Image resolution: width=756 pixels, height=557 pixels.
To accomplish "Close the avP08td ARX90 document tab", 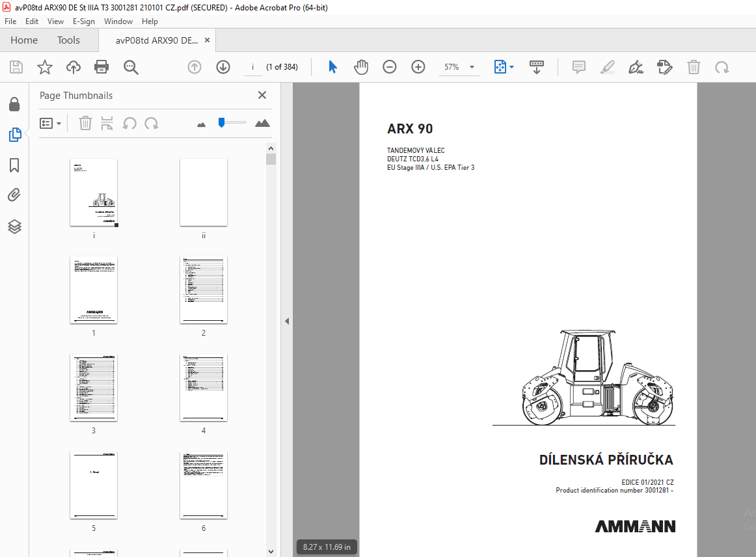I will point(208,40).
